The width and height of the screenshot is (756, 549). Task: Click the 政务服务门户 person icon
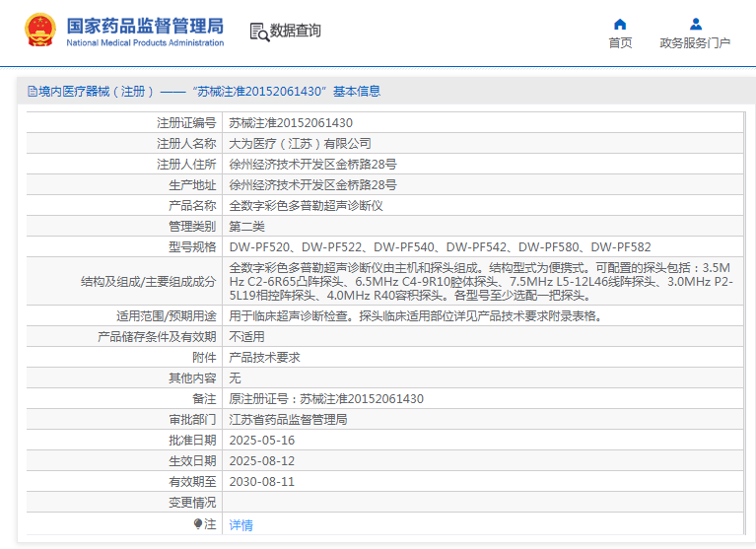[695, 25]
